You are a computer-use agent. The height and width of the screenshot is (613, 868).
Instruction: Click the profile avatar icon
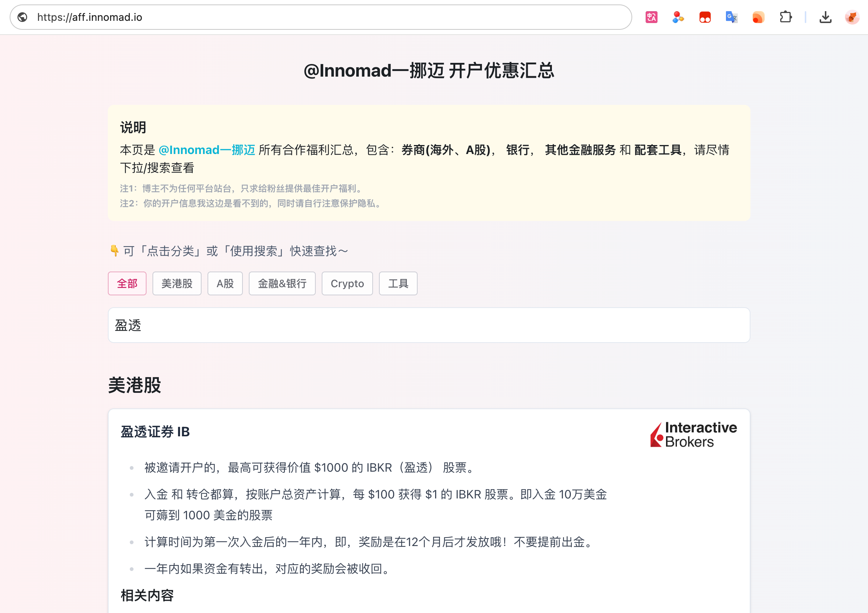coord(852,17)
